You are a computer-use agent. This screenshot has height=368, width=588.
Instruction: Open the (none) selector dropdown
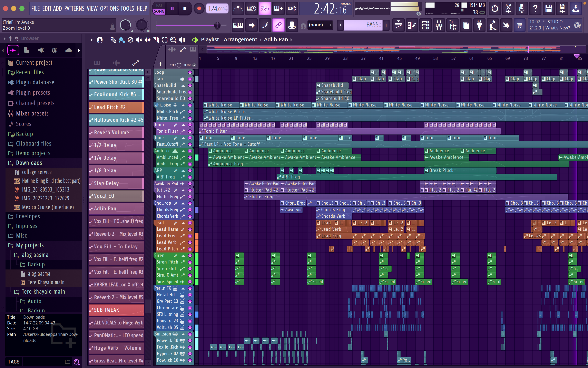point(320,25)
